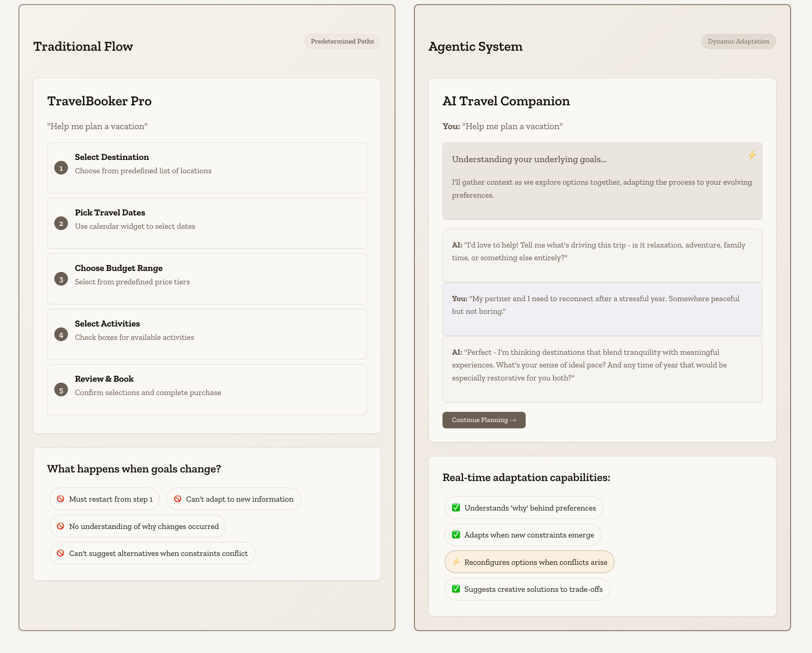This screenshot has height=653, width=812.
Task: Click the Predetermined Paths badge
Action: (342, 41)
